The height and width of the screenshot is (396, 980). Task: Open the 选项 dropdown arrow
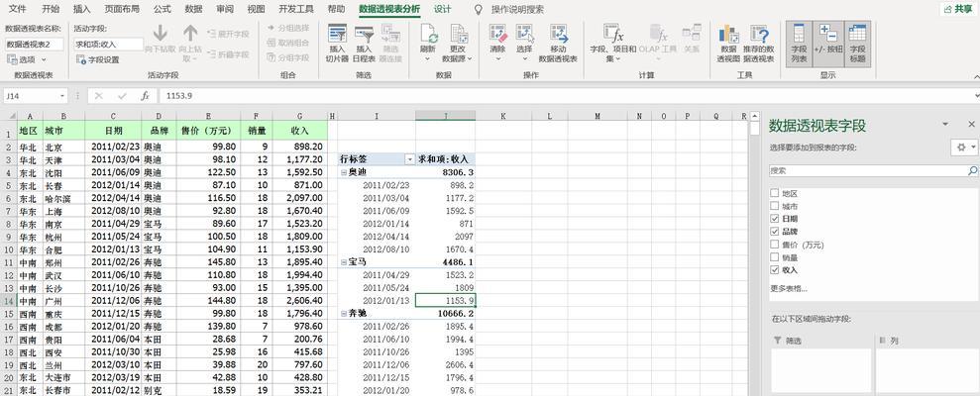click(x=44, y=59)
